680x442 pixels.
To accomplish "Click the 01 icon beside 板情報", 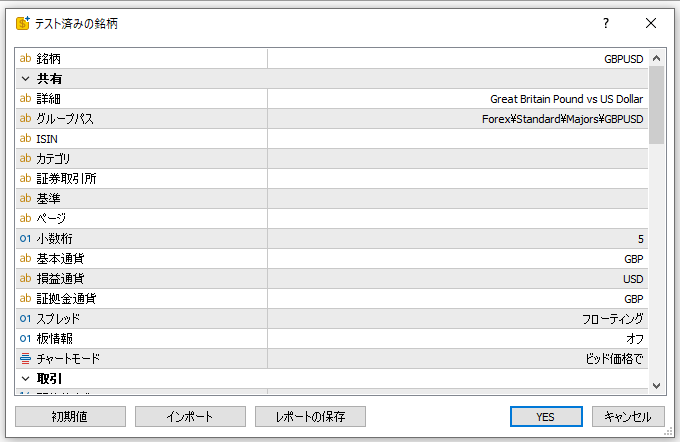I will click(26, 339).
